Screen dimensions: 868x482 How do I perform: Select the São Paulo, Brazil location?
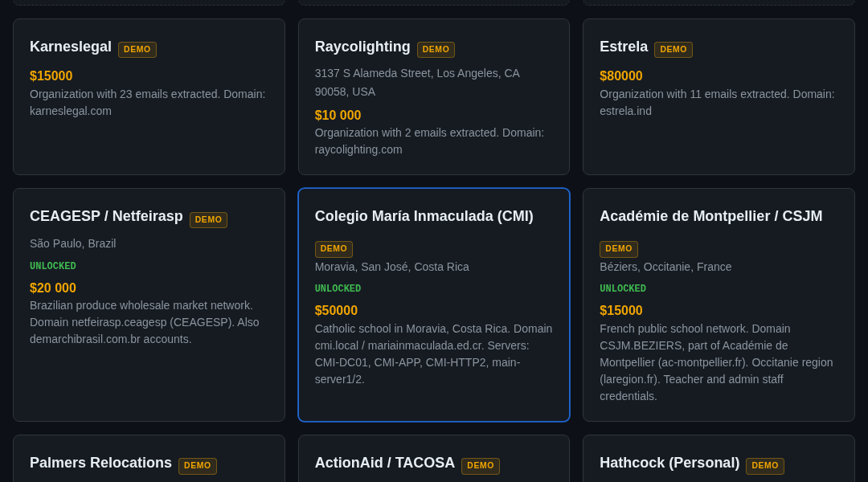73,243
